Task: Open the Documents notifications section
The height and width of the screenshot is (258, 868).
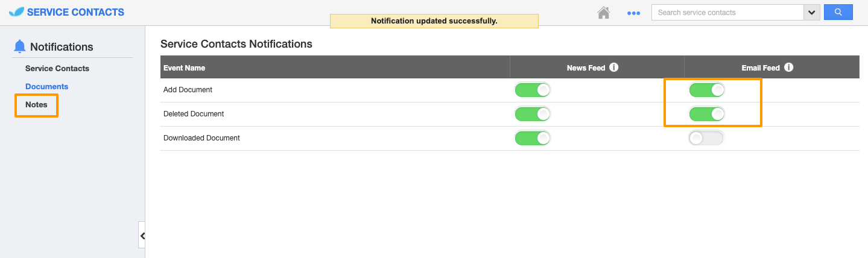Action: [47, 87]
